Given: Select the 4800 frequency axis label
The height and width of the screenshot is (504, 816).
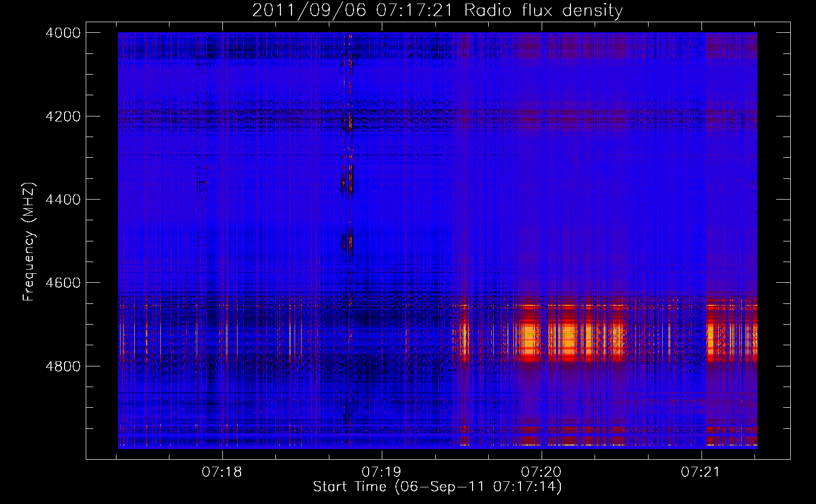Looking at the screenshot, I should 63,366.
